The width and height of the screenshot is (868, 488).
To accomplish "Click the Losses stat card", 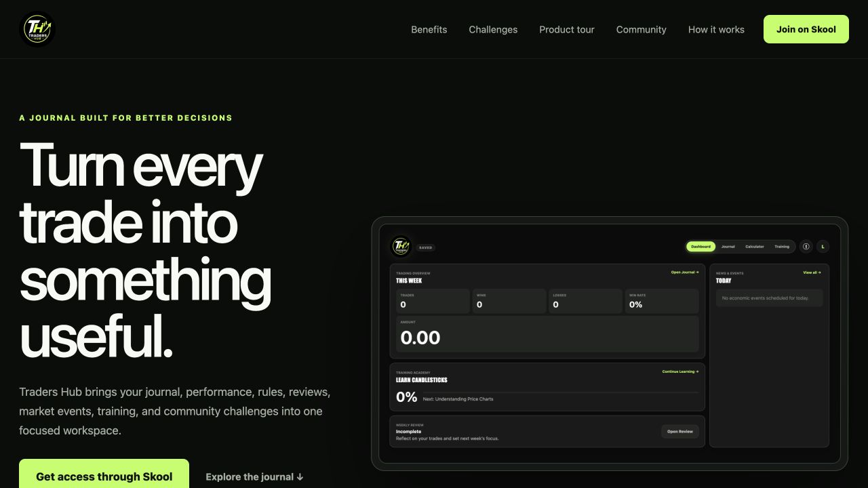I will [585, 301].
